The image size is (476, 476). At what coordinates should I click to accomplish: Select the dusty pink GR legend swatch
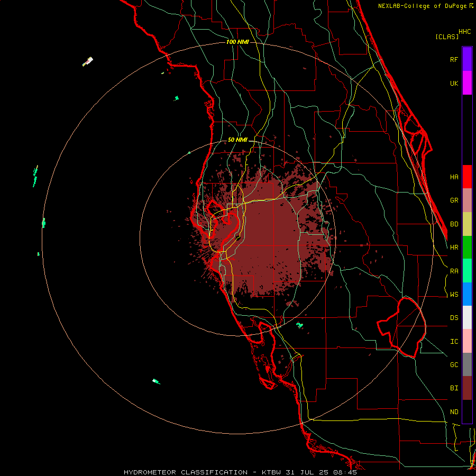[x=467, y=200]
